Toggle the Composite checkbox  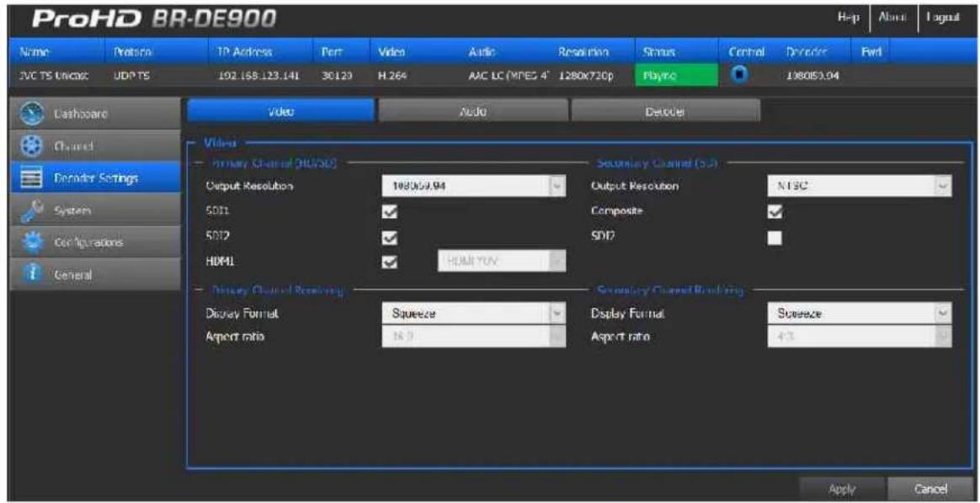pos(775,212)
